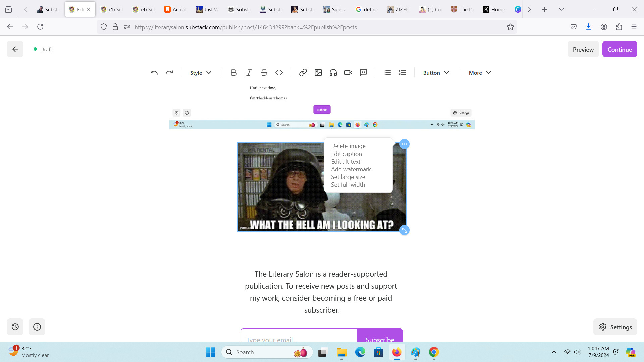The width and height of the screenshot is (644, 362).
Task: Insert a hyperlink from the toolbar
Action: 303,73
